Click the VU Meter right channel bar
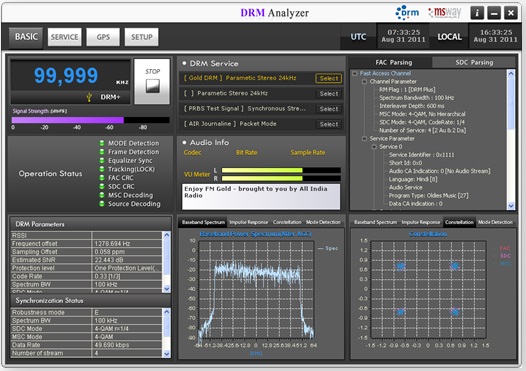 coord(281,178)
